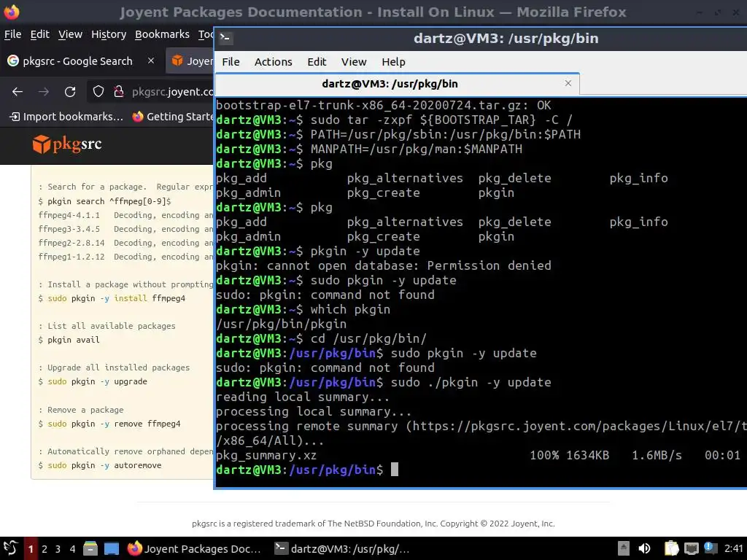Click the '/usr/pkg/bin/pkgin' output line
This screenshot has width=747, height=560.
click(281, 324)
